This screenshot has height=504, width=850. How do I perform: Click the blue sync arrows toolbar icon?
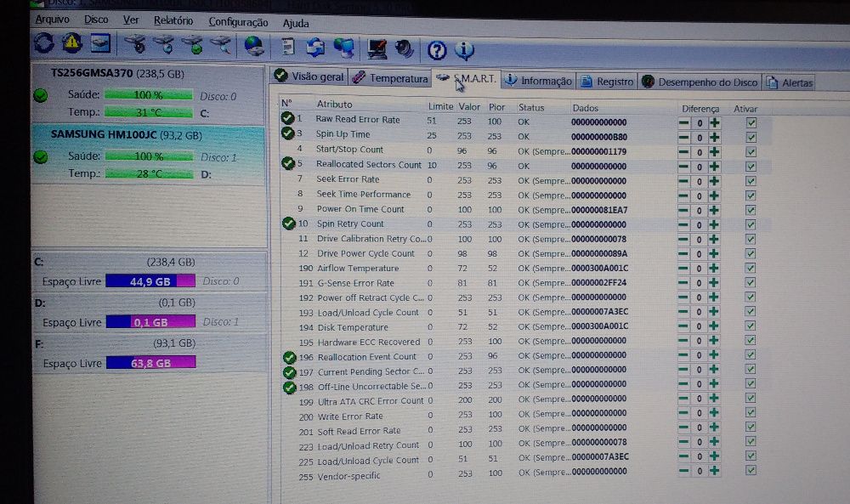[x=315, y=48]
